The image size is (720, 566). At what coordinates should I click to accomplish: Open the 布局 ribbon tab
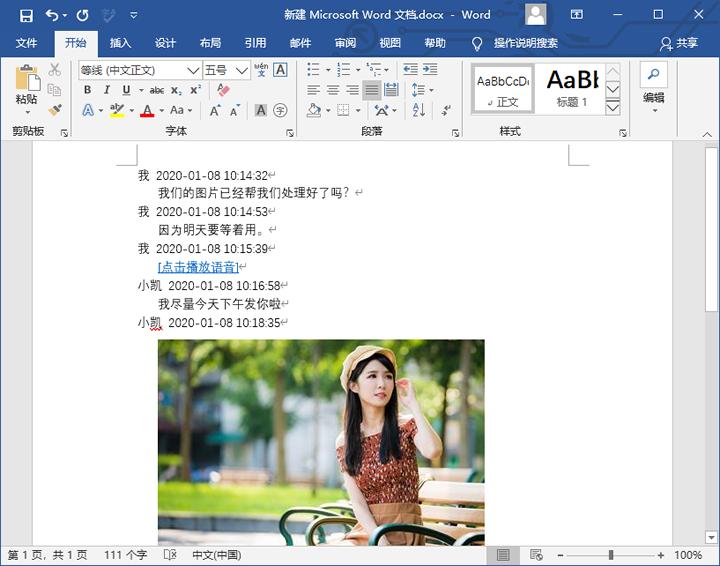pyautogui.click(x=210, y=43)
